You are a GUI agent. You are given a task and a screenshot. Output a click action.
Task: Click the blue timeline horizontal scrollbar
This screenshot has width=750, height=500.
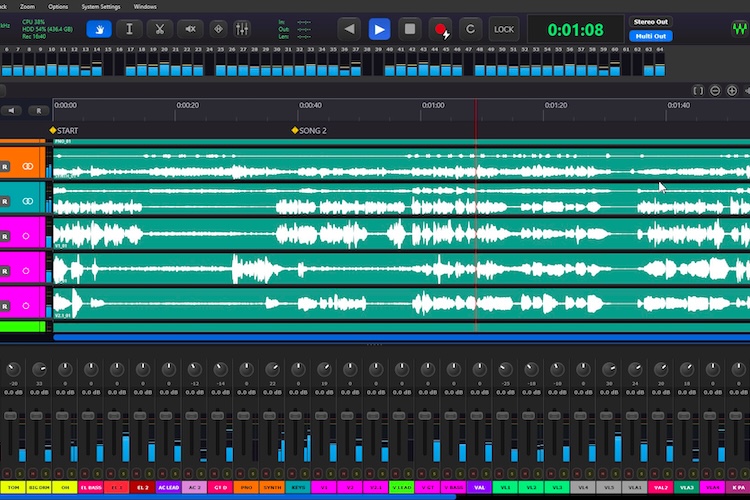click(x=401, y=337)
